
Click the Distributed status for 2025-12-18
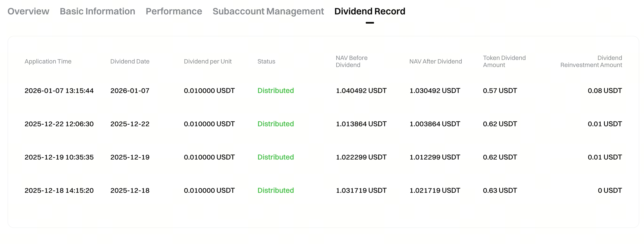[276, 190]
